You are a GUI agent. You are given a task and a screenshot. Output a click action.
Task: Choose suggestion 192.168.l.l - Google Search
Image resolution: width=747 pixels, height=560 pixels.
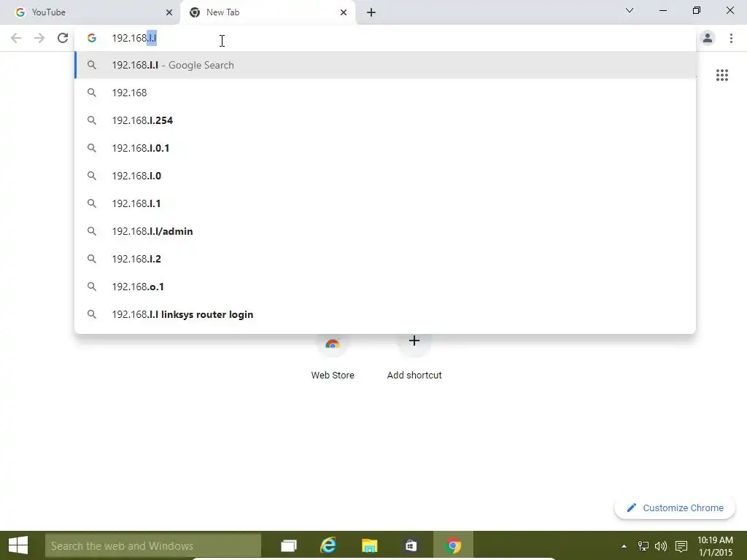pyautogui.click(x=385, y=65)
